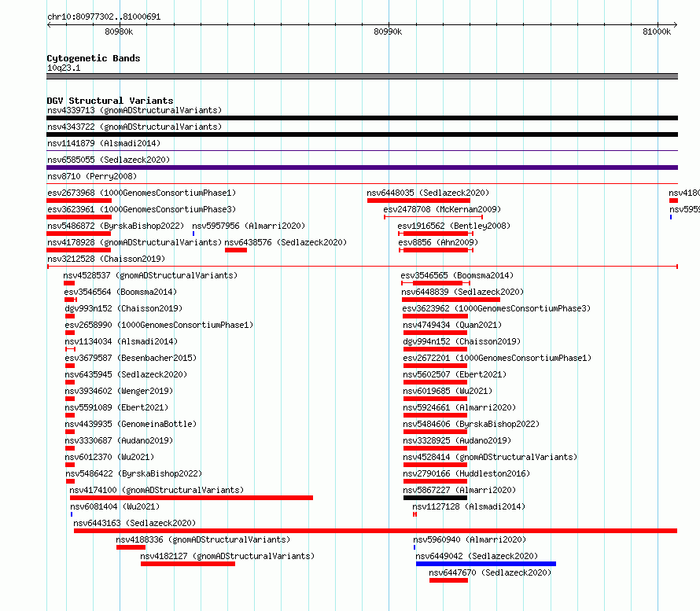Open esv8856 (Ahn2009) variant
This screenshot has height=611, width=700.
(x=438, y=242)
